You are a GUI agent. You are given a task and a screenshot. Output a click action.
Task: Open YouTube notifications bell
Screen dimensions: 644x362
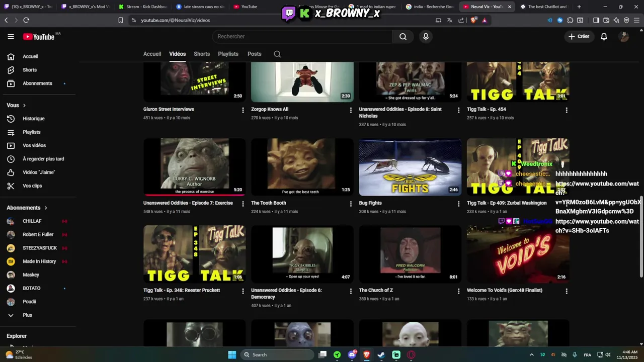point(604,37)
